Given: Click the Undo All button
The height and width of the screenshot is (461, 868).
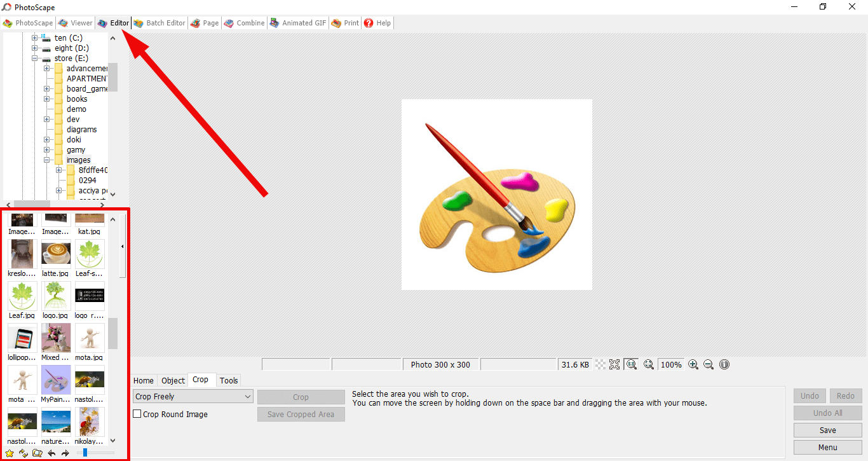Looking at the screenshot, I should click(x=827, y=413).
